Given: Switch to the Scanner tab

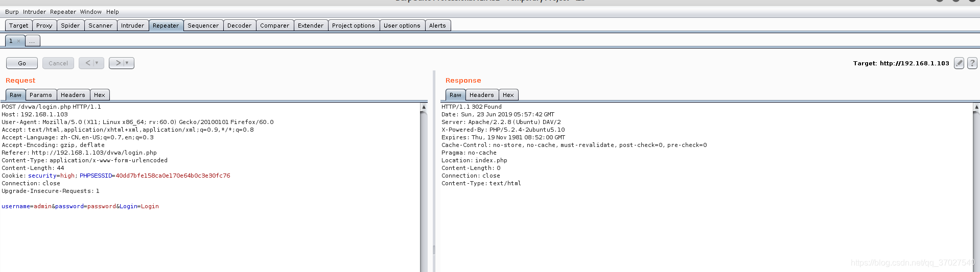Looking at the screenshot, I should pos(101,26).
